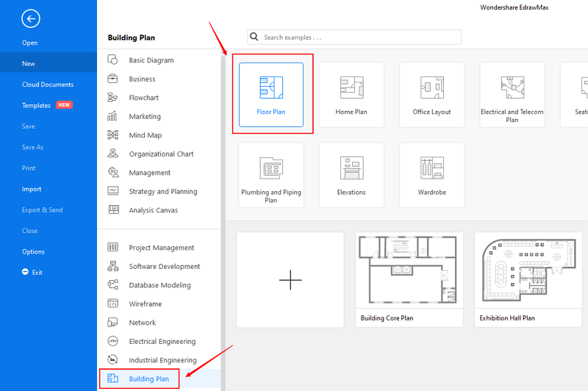Open the Exhibition Hall Plan example
Viewport: 588px width, 391px height.
point(528,280)
